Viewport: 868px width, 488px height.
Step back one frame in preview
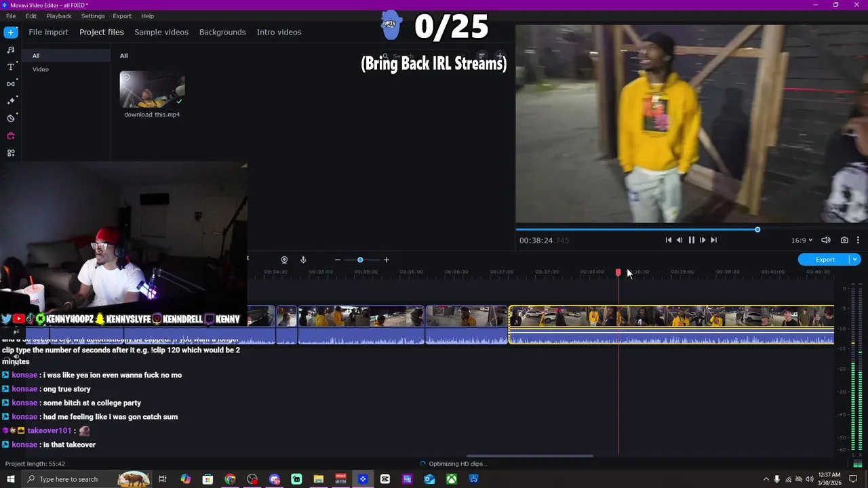pos(679,240)
